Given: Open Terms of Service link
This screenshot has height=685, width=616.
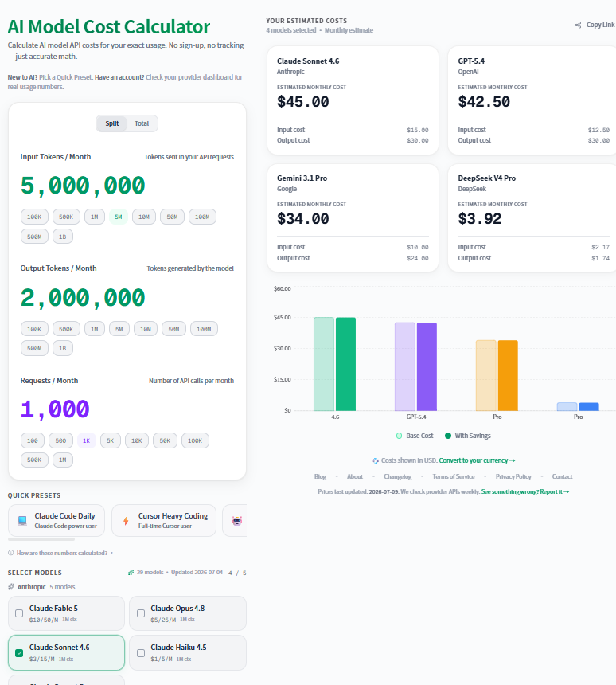Looking at the screenshot, I should pos(454,476).
